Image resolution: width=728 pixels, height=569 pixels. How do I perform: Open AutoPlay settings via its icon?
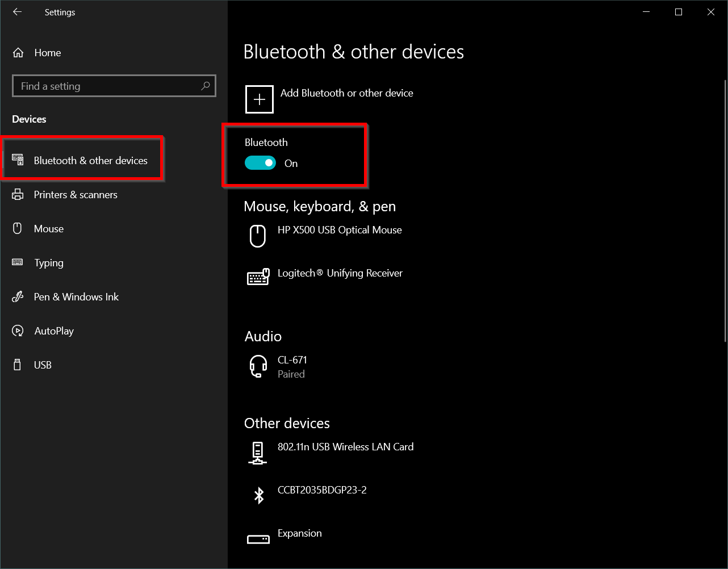coord(18,330)
